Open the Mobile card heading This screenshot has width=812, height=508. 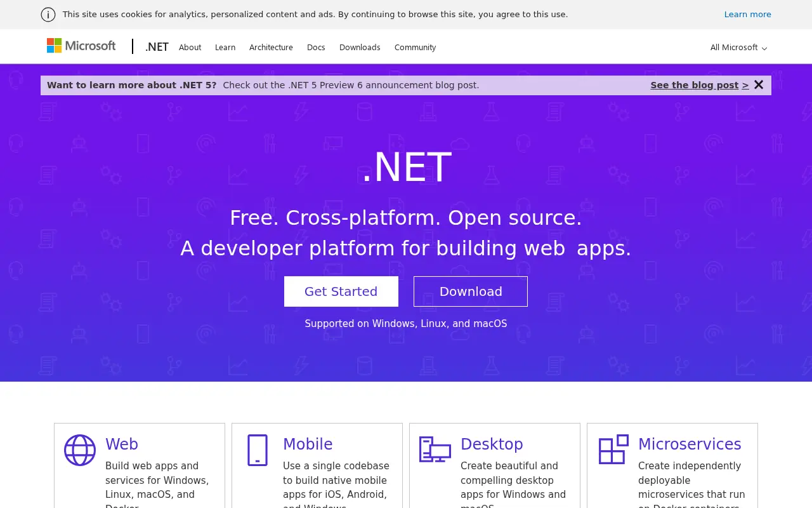tap(308, 444)
